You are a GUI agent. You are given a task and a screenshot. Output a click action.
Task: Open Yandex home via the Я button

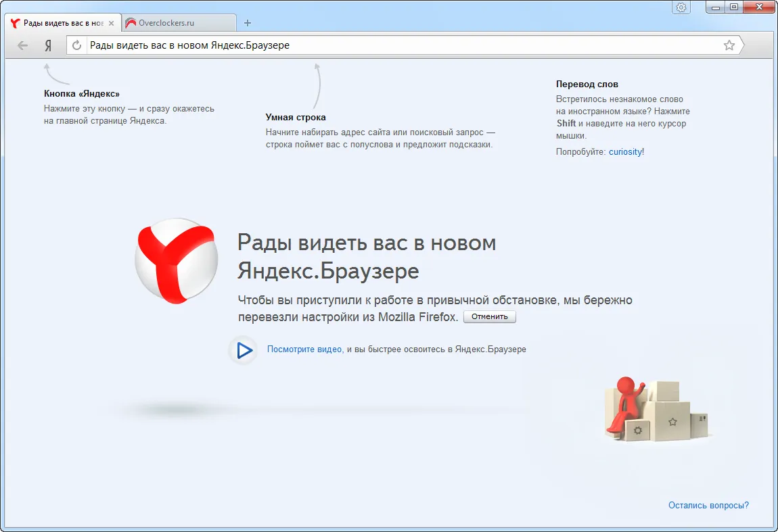tap(48, 45)
